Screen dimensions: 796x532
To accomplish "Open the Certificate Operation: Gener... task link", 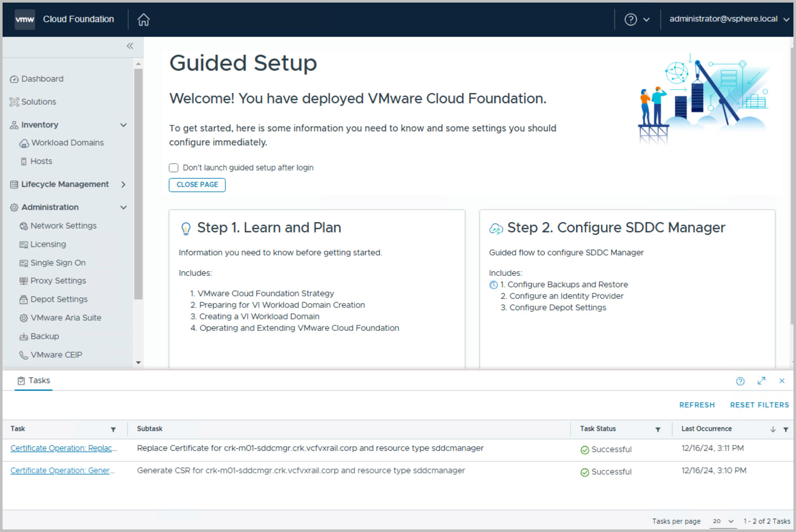I will click(x=63, y=471).
